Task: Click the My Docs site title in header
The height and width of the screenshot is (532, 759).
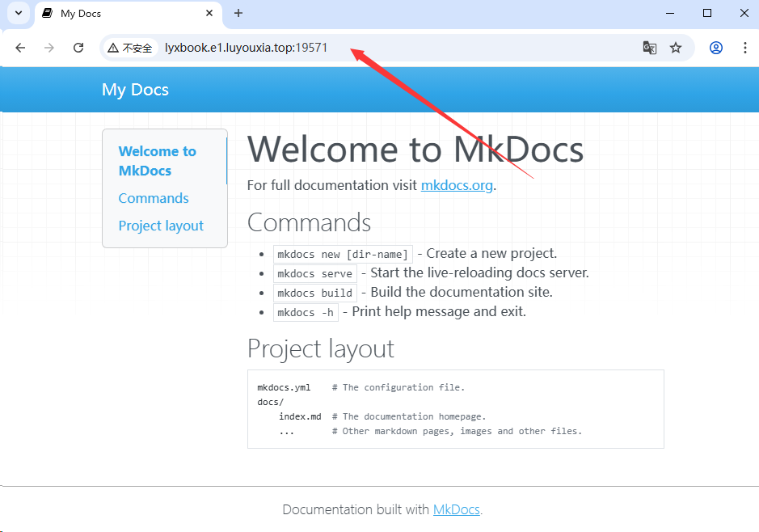Action: tap(135, 90)
